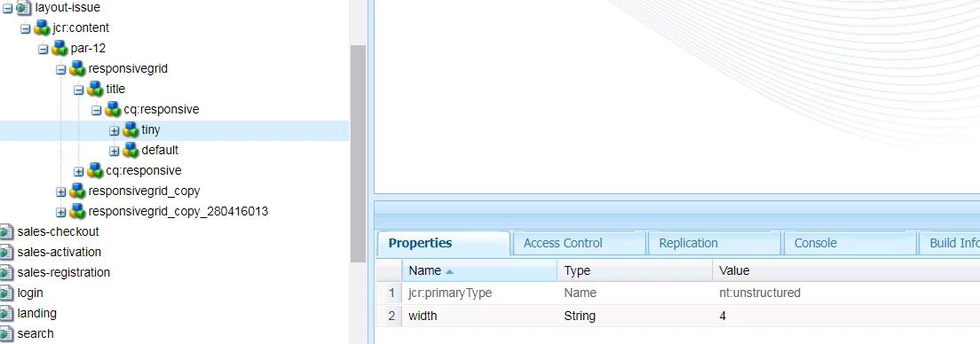Screen dimensions: 980x344
Task: Click the responsivegrid node icon
Action: pyautogui.click(x=77, y=68)
